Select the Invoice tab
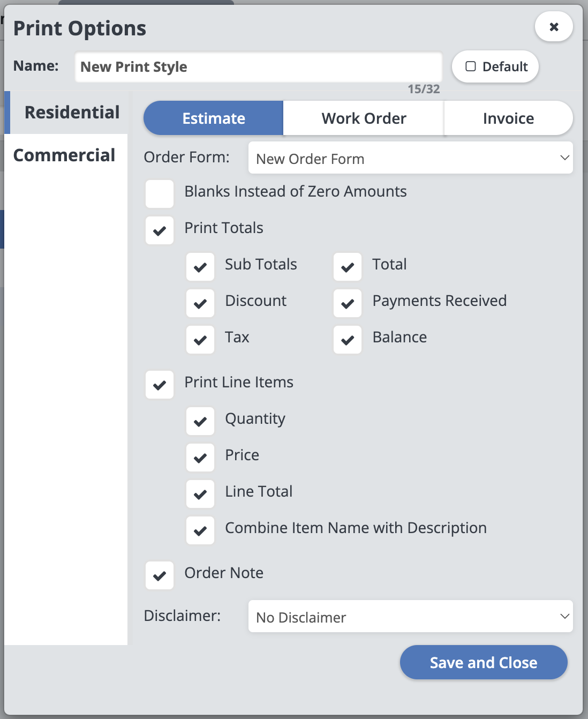This screenshot has width=588, height=719. (x=508, y=118)
